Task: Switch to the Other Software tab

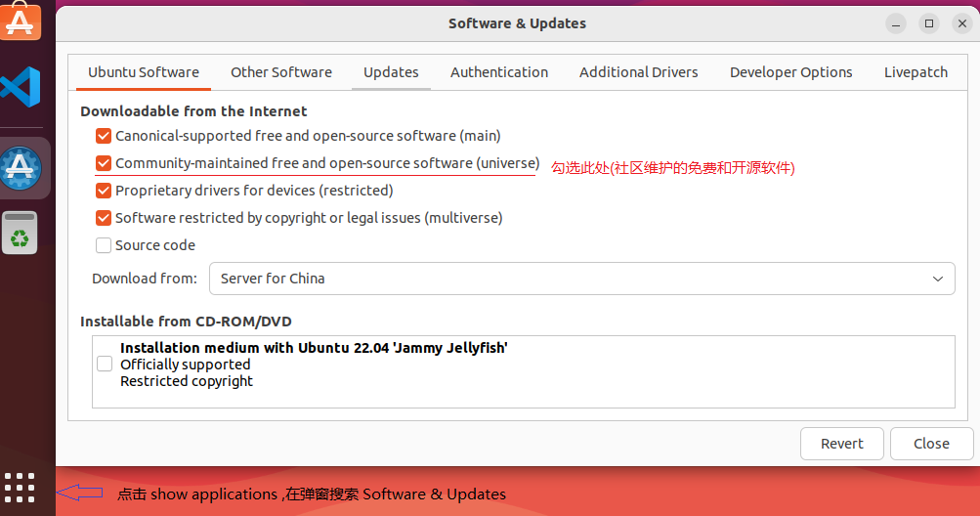Action: click(x=281, y=72)
